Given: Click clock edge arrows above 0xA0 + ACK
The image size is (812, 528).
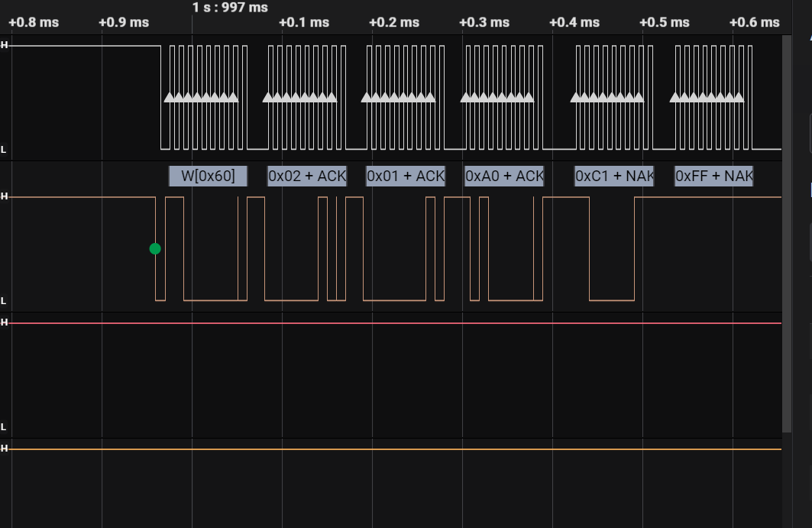Looking at the screenshot, I should [x=497, y=97].
